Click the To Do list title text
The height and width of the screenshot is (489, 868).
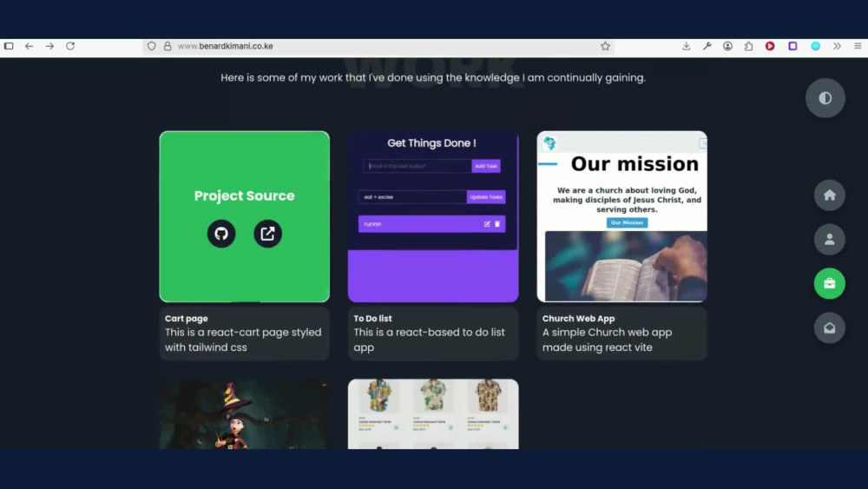click(372, 319)
